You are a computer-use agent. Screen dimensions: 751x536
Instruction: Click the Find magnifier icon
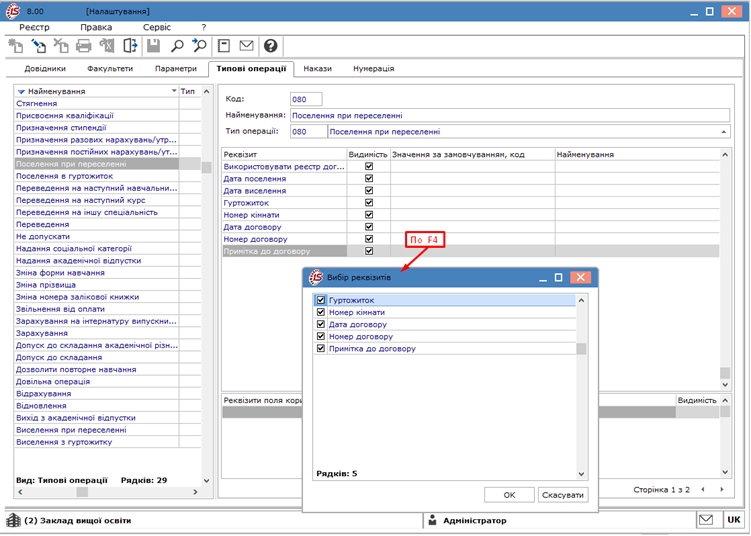pyautogui.click(x=177, y=46)
